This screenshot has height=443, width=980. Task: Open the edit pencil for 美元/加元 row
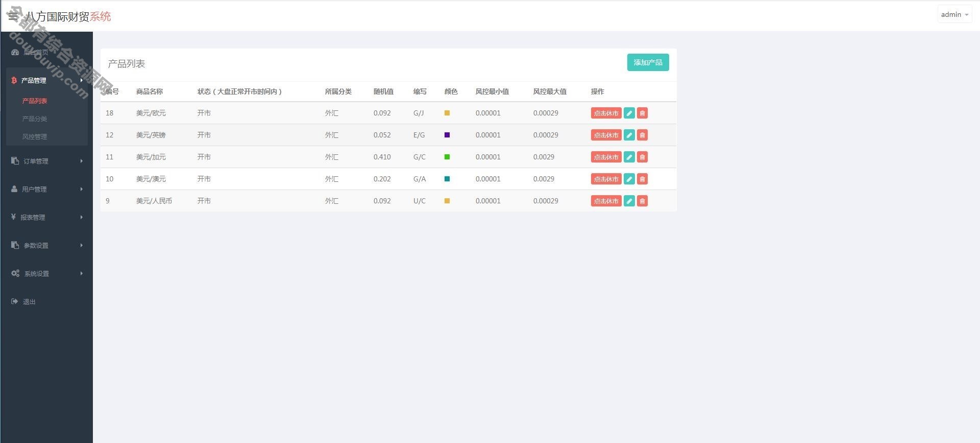[x=629, y=157]
